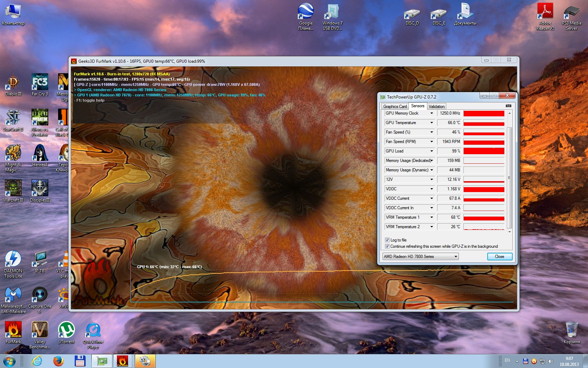Screen dimensions: 588x368
Task: Open DAEMON Tools Lite shortcut
Action: (x=13, y=264)
